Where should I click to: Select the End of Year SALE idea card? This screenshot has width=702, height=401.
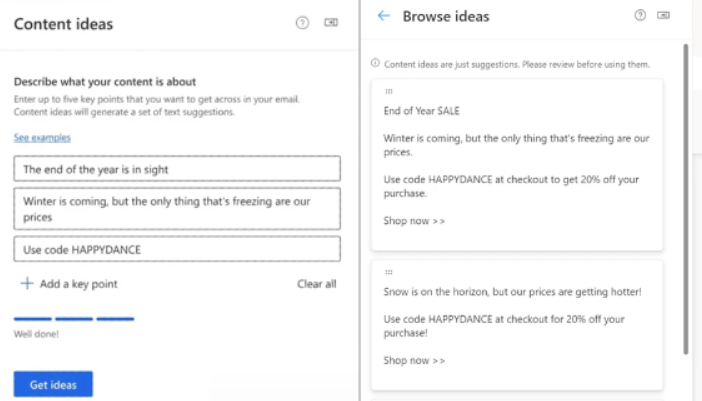(516, 165)
